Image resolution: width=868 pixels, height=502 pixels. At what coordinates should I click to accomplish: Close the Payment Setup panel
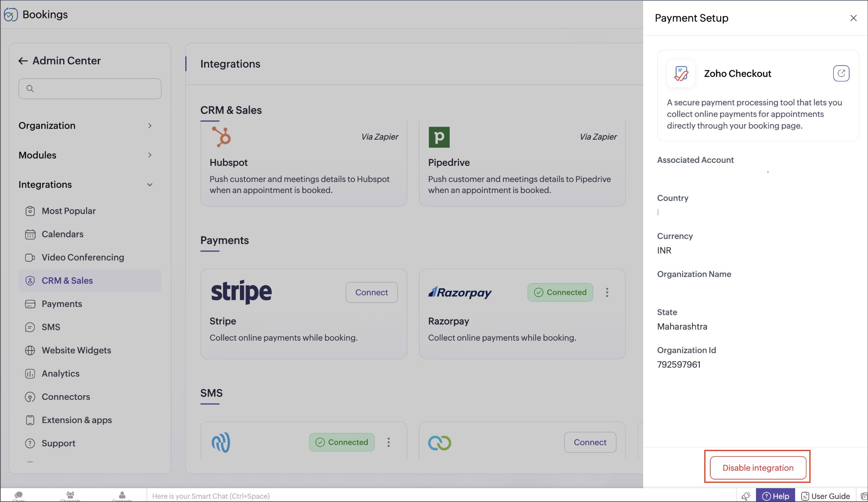pos(853,18)
